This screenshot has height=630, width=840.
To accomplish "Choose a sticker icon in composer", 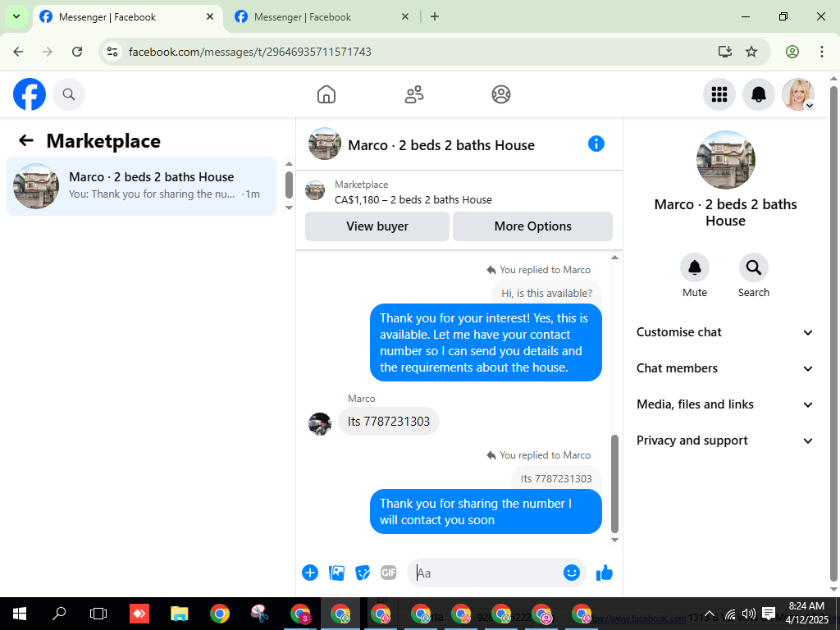I will [x=363, y=573].
